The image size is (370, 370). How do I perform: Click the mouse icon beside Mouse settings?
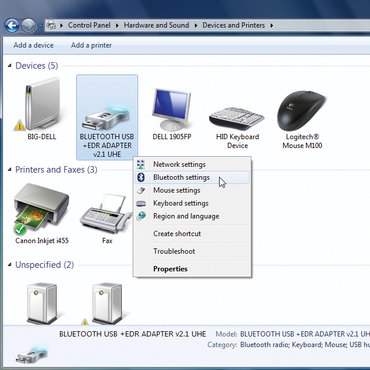[141, 190]
